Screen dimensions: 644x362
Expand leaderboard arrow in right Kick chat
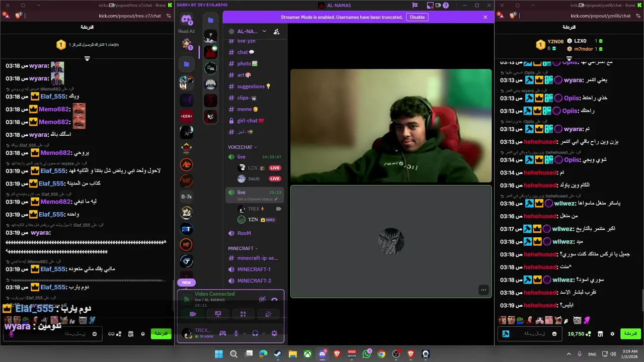(x=569, y=58)
